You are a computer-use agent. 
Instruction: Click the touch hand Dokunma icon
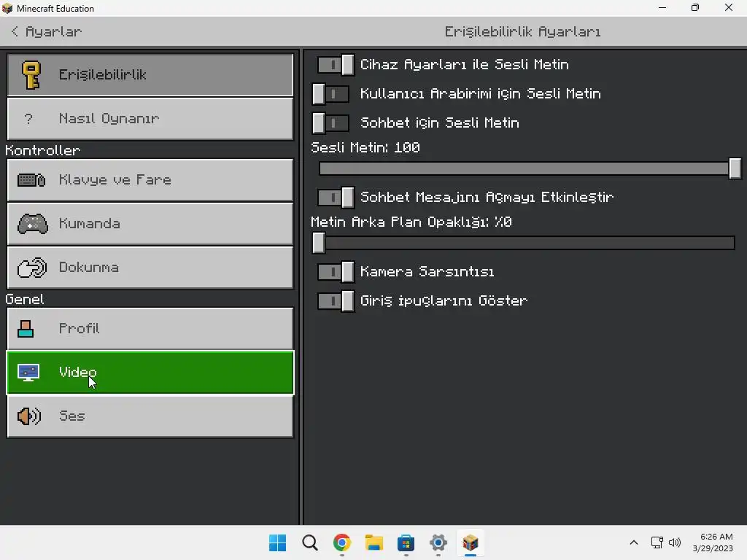[32, 268]
